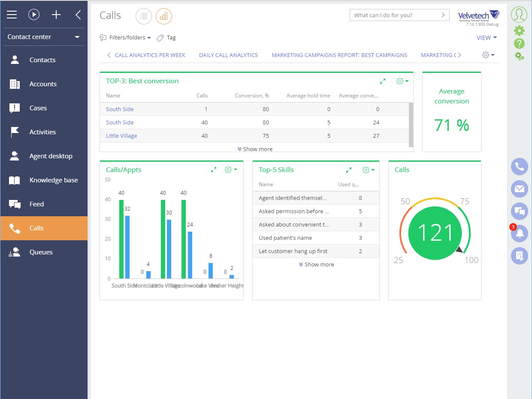Click inside the 'What can I do for you?' field
532x399 pixels.
[x=395, y=15]
